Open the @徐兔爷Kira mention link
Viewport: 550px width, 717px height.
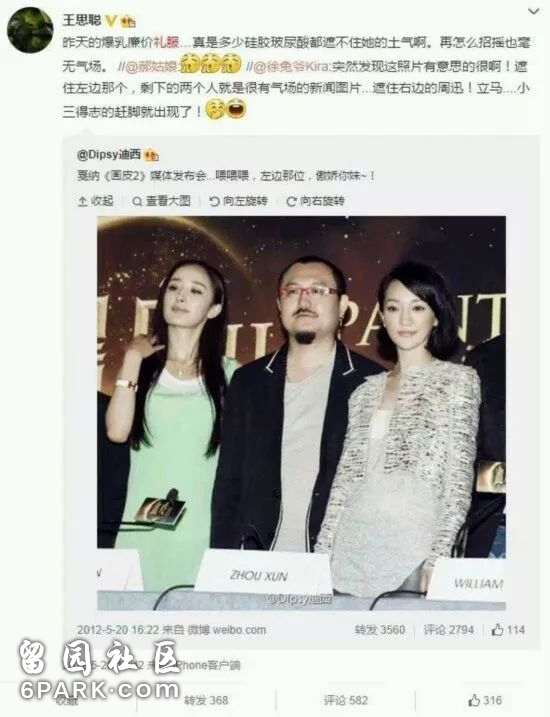coord(291,67)
